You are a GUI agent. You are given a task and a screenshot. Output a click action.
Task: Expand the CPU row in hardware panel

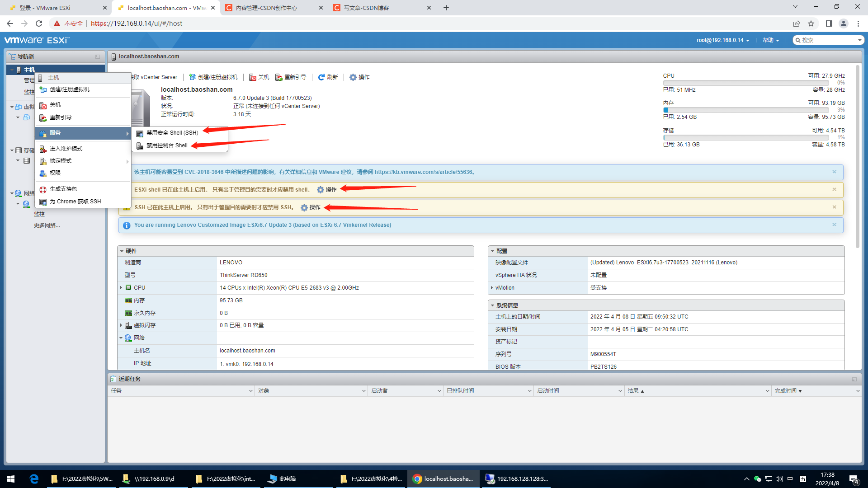click(121, 288)
